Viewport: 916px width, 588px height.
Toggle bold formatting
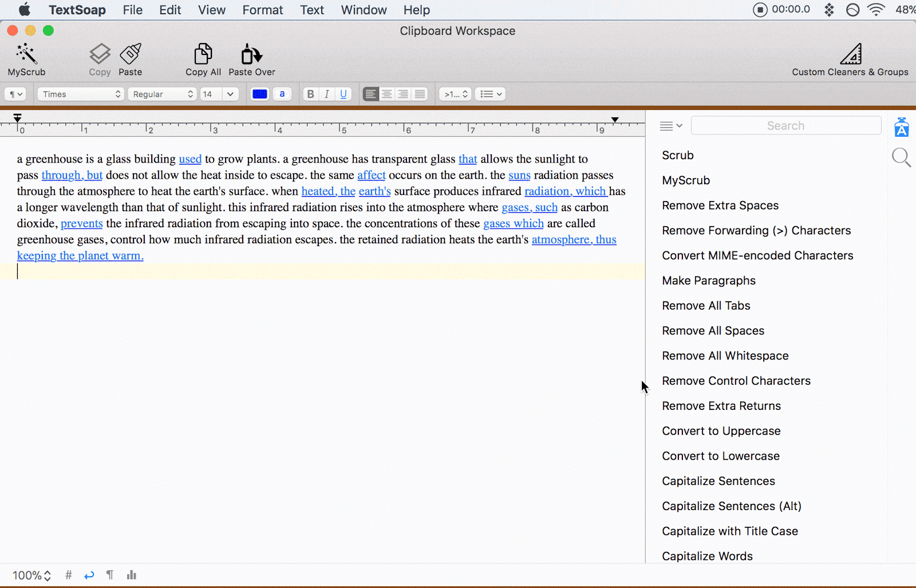[310, 94]
